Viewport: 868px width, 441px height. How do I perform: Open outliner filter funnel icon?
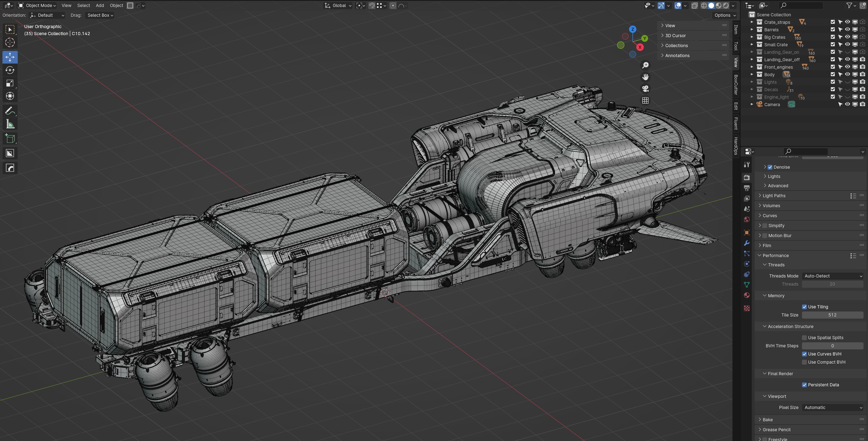pyautogui.click(x=849, y=5)
